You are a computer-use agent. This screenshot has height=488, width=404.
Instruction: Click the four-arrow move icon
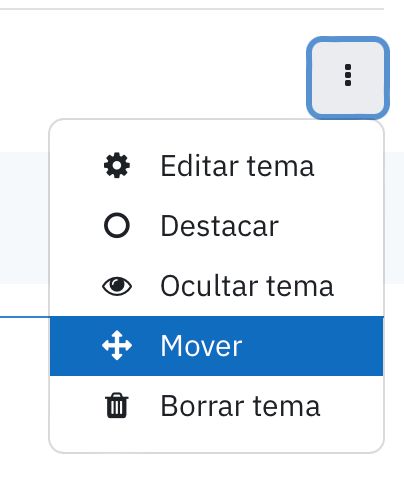pos(117,345)
